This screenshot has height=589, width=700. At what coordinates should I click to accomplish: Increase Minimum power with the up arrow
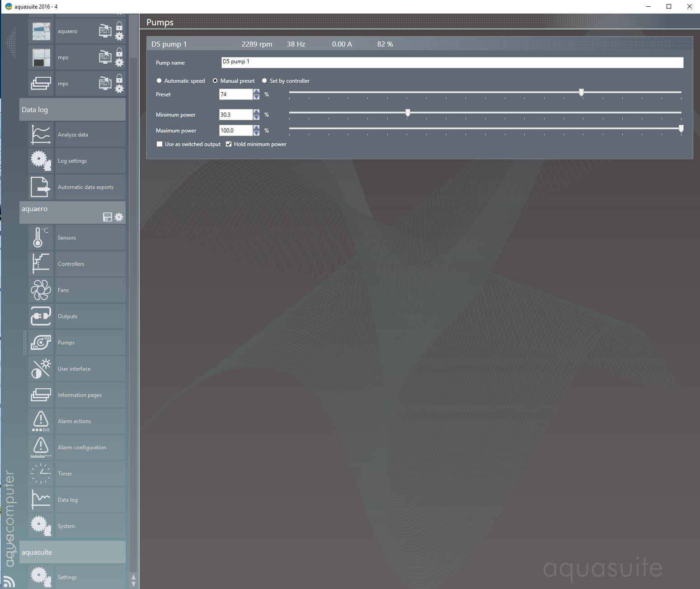point(257,112)
